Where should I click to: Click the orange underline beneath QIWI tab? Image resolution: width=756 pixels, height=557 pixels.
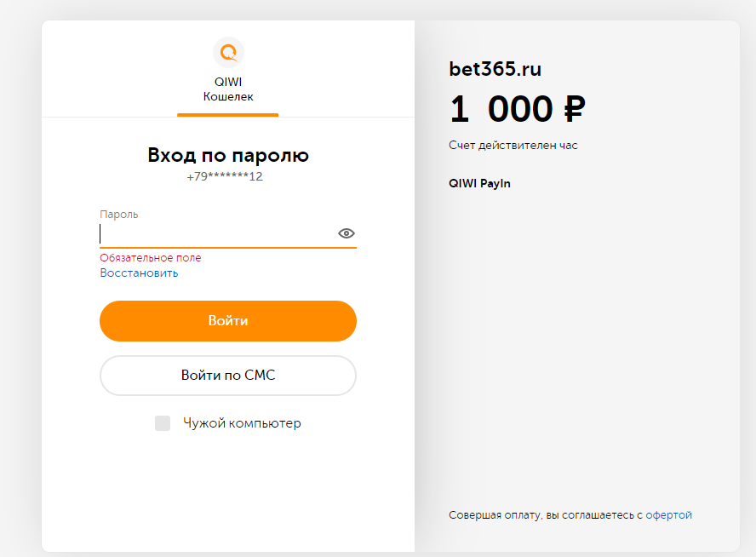(228, 115)
